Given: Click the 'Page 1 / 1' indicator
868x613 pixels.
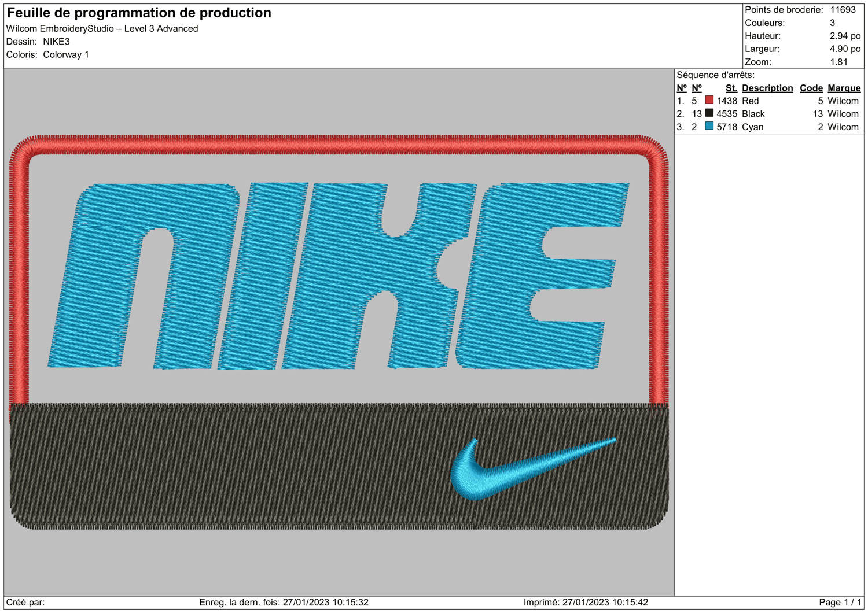Looking at the screenshot, I should click(840, 603).
